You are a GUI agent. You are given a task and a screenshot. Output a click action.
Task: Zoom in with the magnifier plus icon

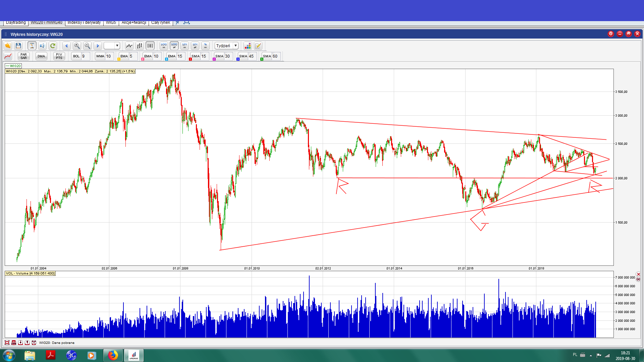77,46
